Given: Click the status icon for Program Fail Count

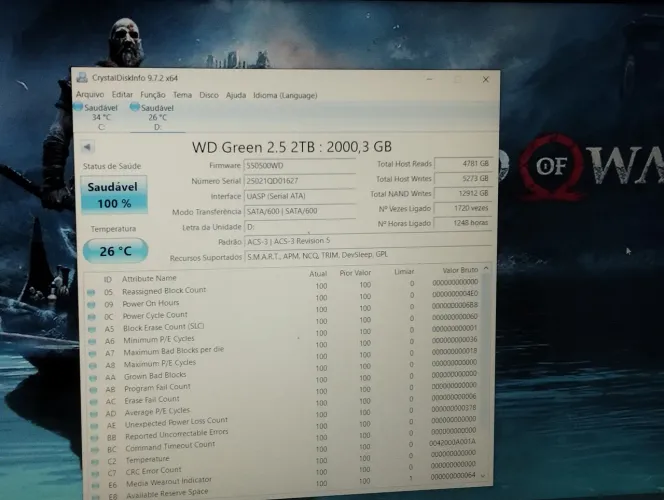Looking at the screenshot, I should (x=94, y=390).
